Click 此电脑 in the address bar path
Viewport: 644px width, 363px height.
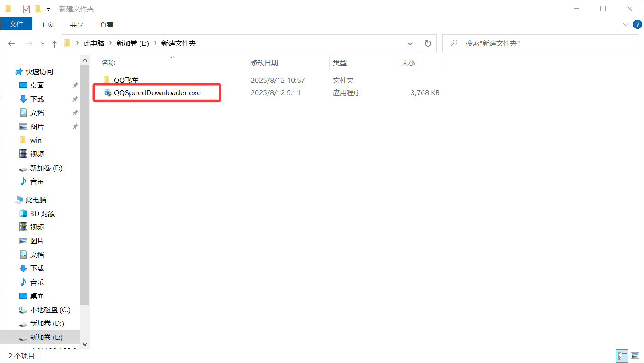pyautogui.click(x=94, y=43)
